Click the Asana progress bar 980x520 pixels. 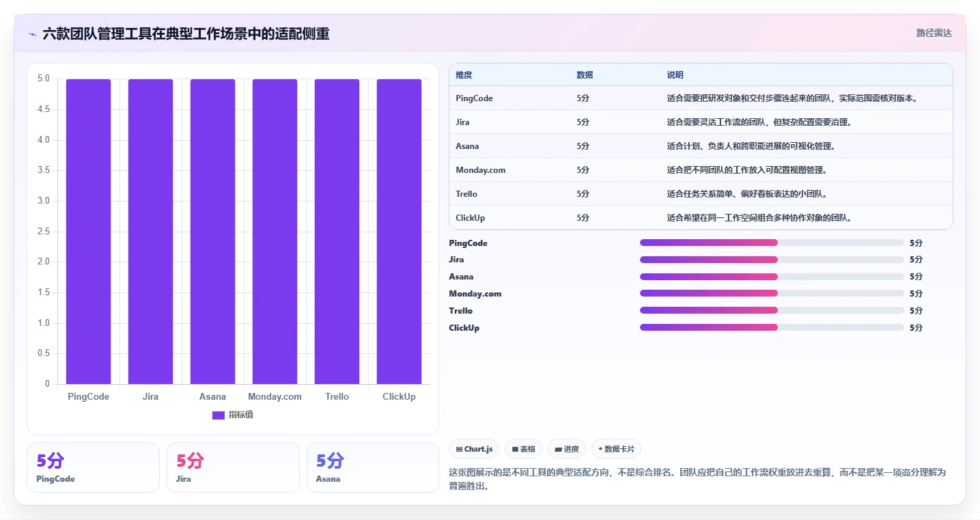point(772,277)
